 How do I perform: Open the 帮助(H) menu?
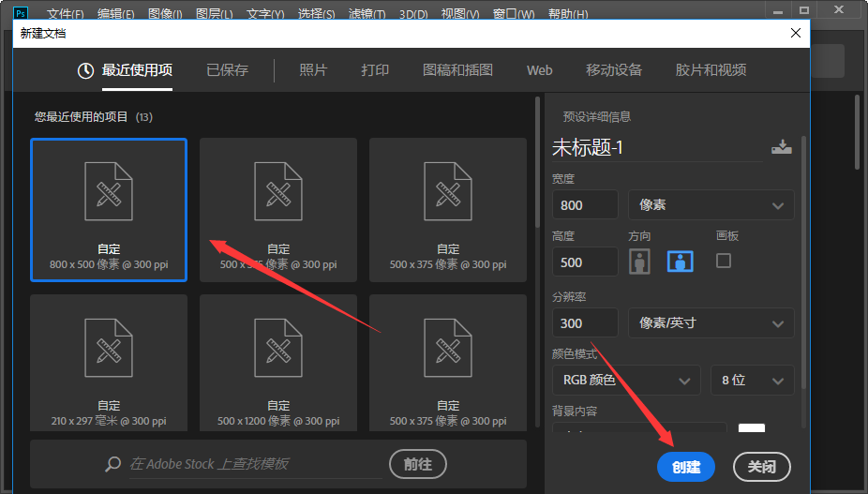pos(569,14)
